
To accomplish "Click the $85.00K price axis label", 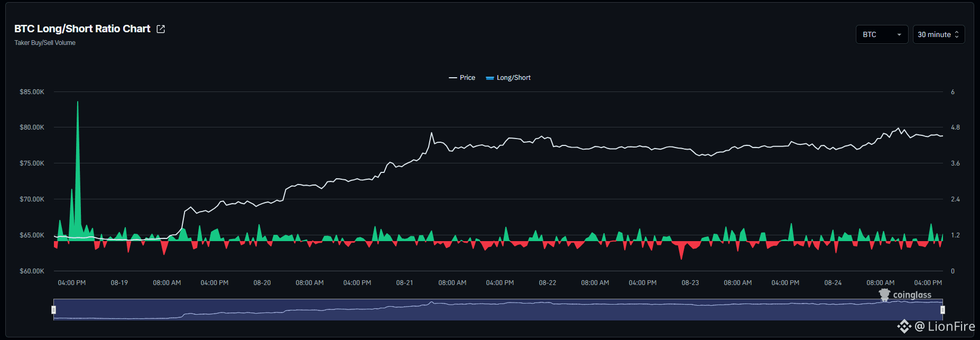I will pyautogui.click(x=32, y=92).
